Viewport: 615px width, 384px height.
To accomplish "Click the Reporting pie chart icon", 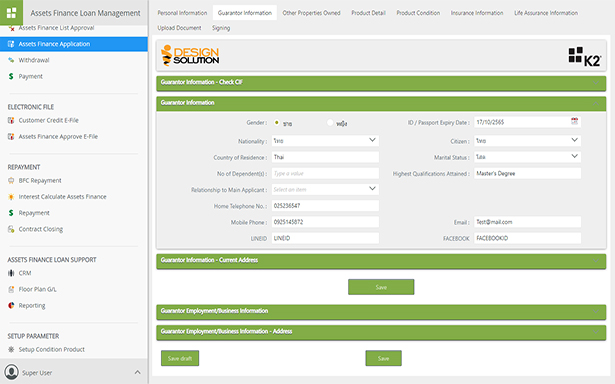I will coord(11,305).
